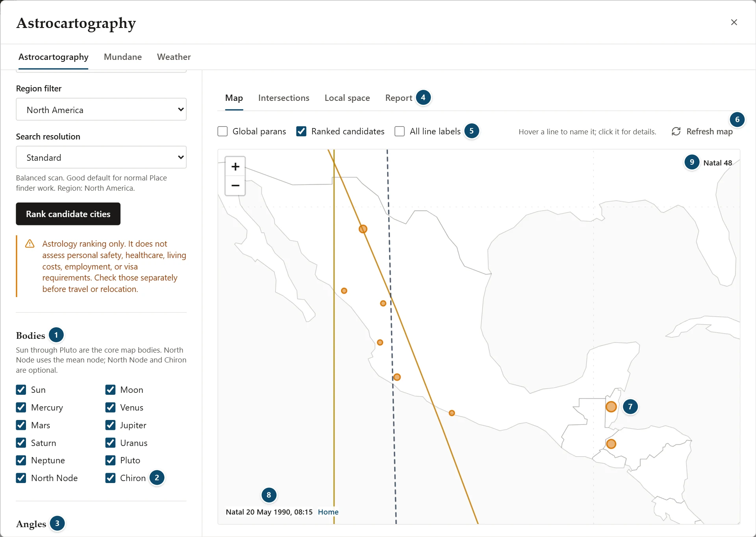Click the 'Natal 20 May 1990, 08:15' caption
The height and width of the screenshot is (537, 756).
pyautogui.click(x=269, y=512)
